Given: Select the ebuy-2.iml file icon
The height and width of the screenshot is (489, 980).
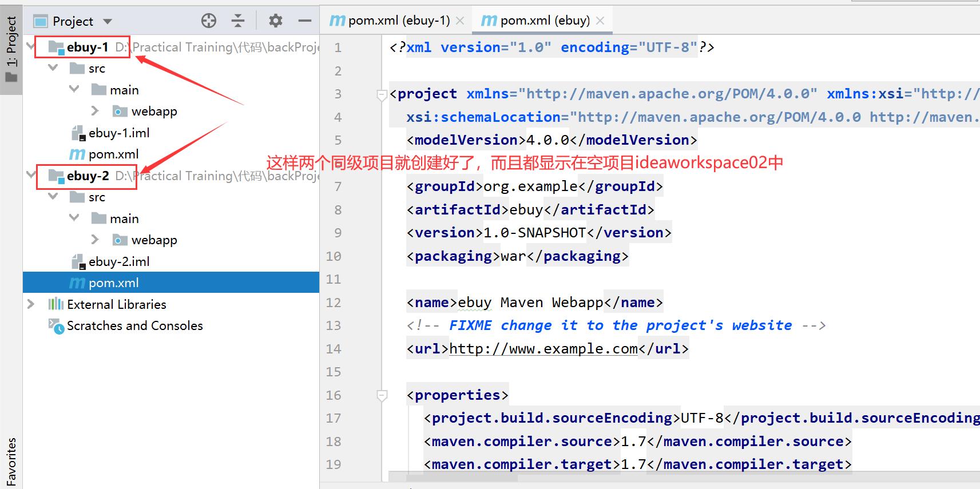Looking at the screenshot, I should click(x=78, y=261).
